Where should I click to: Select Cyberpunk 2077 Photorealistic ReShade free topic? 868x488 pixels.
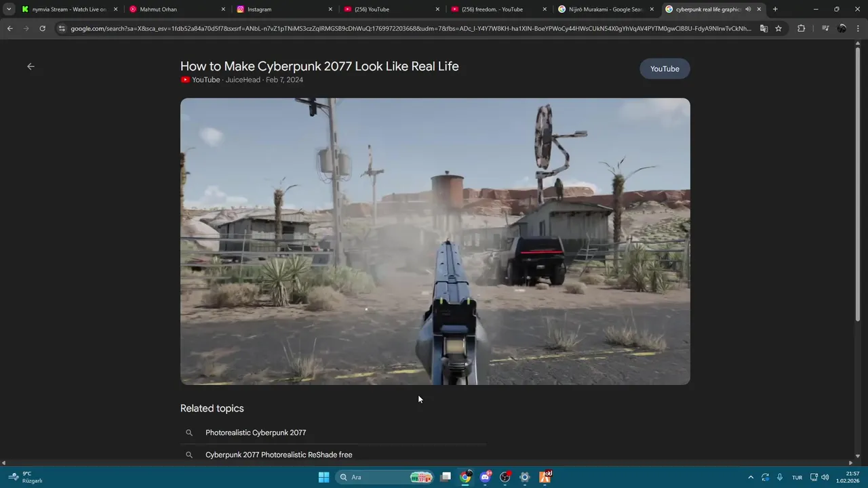click(279, 455)
